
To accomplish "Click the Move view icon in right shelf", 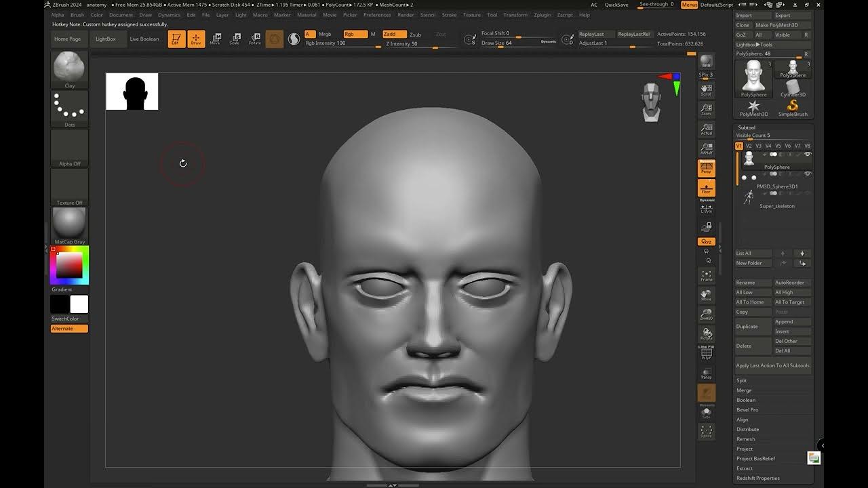I will point(707,295).
